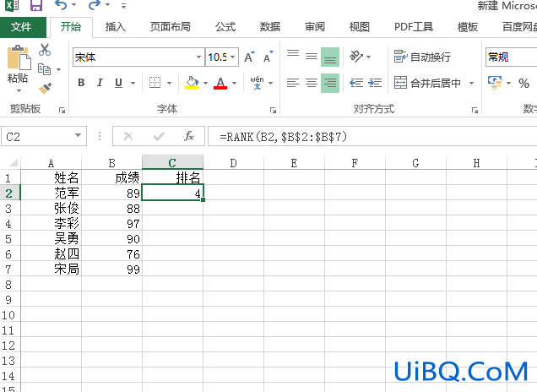537x392 pixels.
Task: Redo the last undone action
Action: point(95,5)
